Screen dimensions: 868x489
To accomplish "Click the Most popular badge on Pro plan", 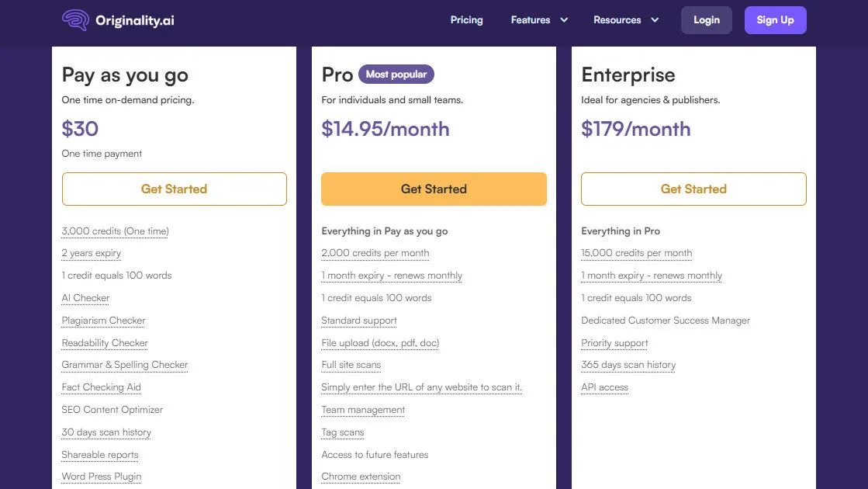I will click(x=396, y=74).
